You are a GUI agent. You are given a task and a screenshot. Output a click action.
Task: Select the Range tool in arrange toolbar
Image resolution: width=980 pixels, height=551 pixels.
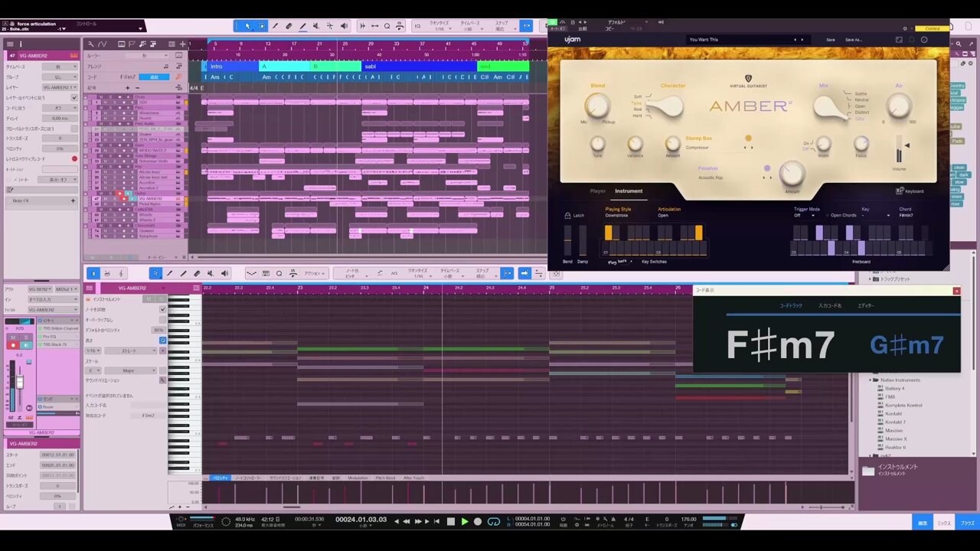click(x=261, y=26)
